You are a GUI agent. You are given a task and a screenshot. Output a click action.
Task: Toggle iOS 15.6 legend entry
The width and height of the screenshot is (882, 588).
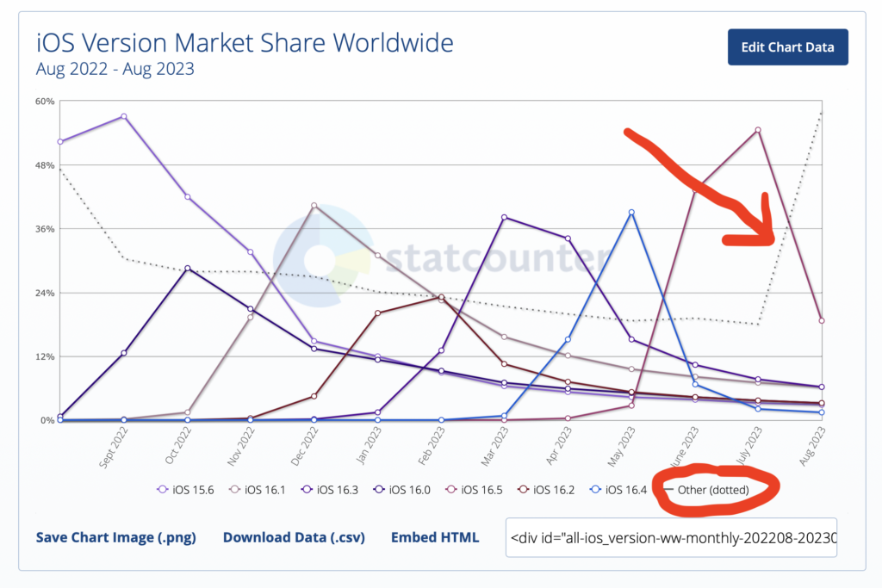click(x=186, y=490)
